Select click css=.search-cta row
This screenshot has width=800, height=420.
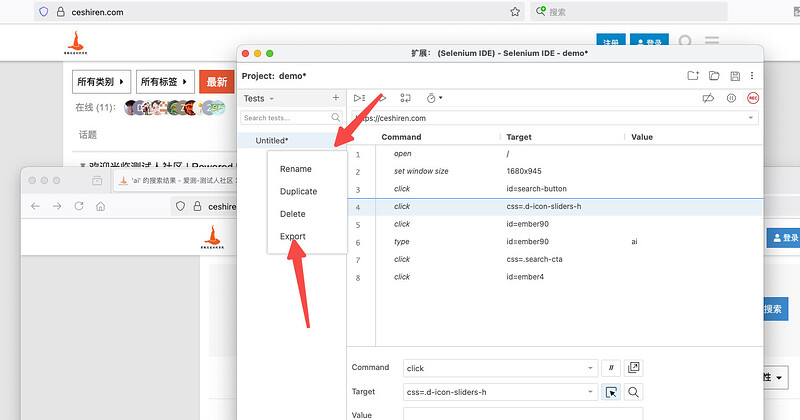coord(555,259)
